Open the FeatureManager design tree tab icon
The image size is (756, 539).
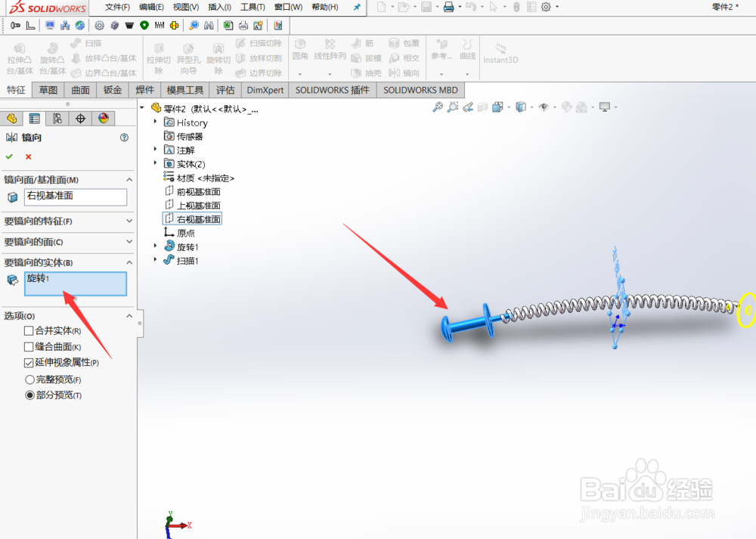click(11, 119)
